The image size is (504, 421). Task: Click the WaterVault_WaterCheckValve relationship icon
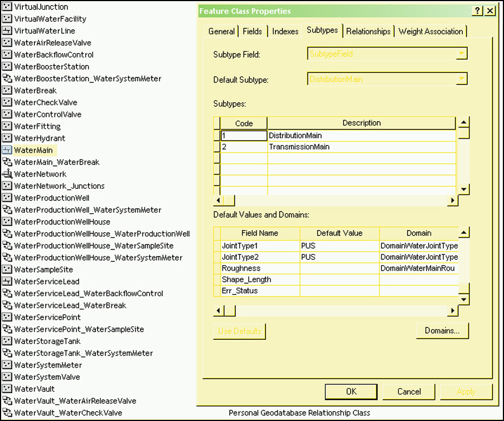[7, 413]
